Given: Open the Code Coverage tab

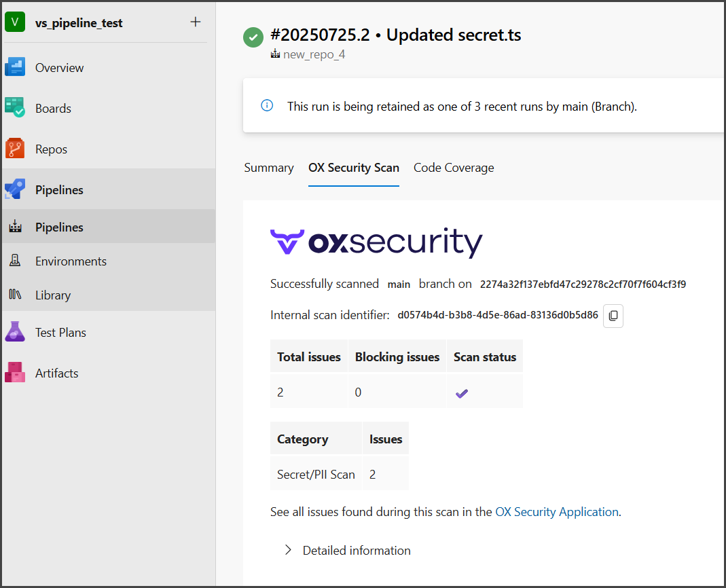Looking at the screenshot, I should coord(454,168).
